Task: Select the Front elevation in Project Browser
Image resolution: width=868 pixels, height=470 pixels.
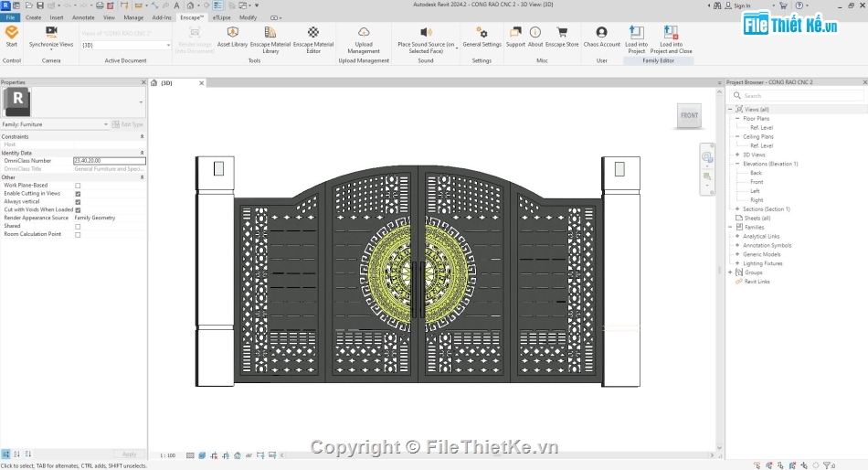Action: point(757,182)
